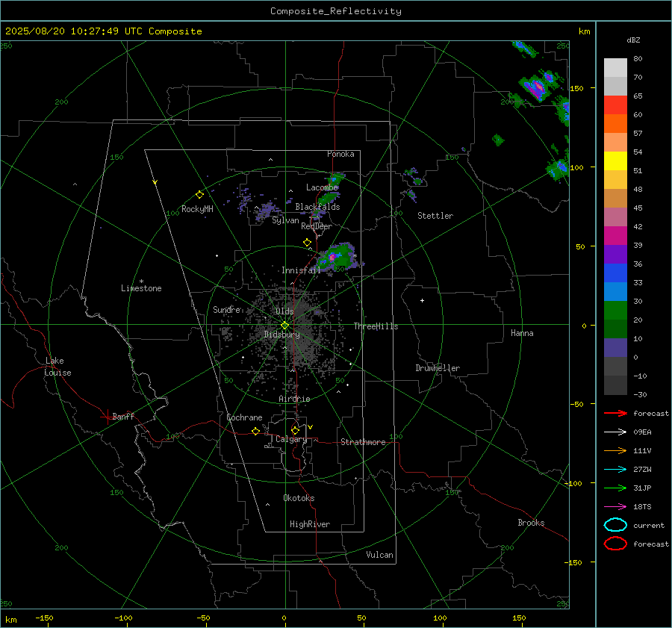Select the light gray 80-70 dBZ swatch
672x628 pixels.
click(615, 68)
